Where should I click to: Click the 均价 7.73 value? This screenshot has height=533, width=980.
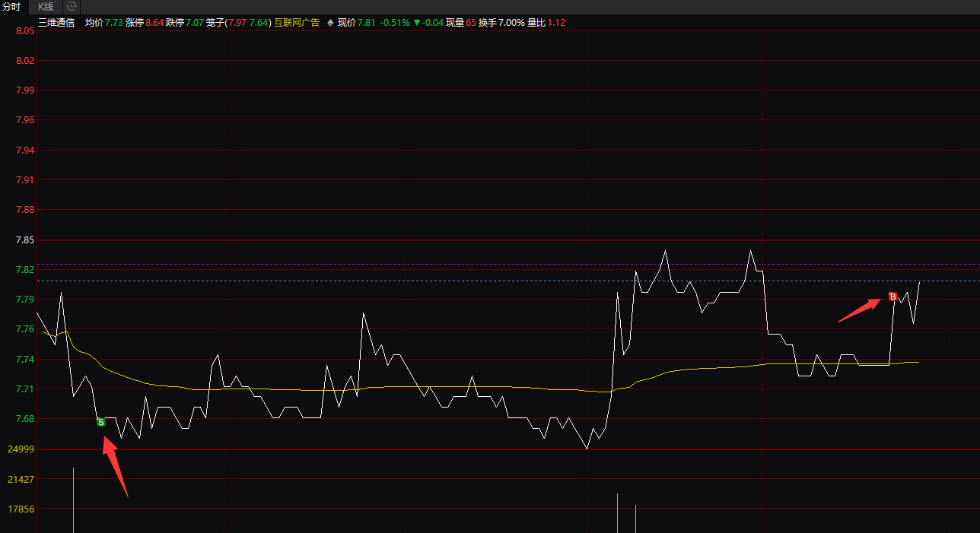coord(115,23)
